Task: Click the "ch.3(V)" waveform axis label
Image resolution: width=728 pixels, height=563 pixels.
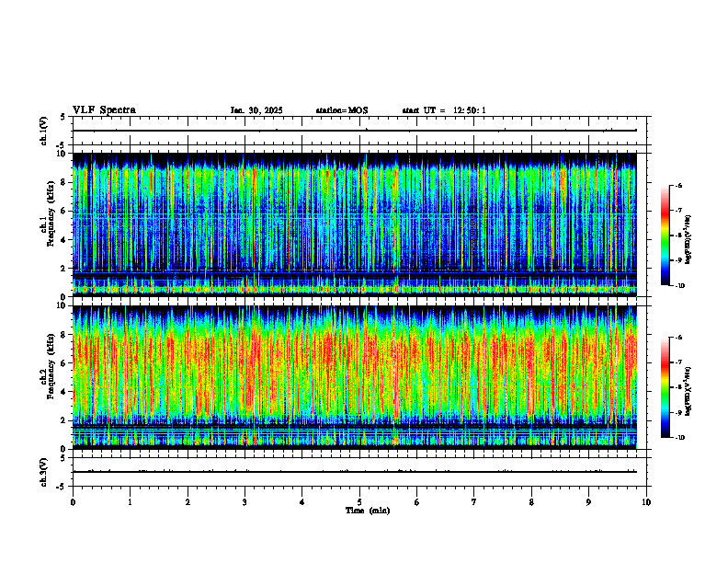Action: tap(43, 472)
